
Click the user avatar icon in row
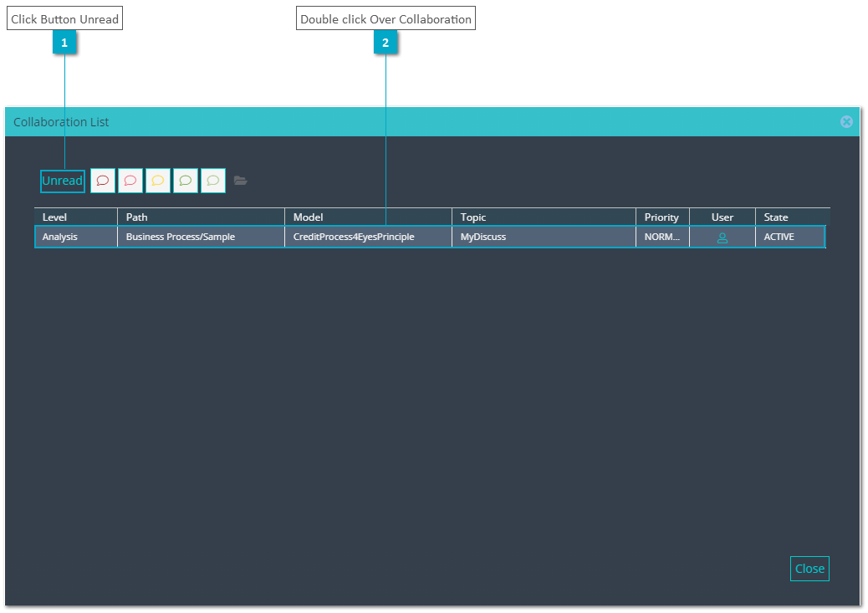[x=722, y=238]
